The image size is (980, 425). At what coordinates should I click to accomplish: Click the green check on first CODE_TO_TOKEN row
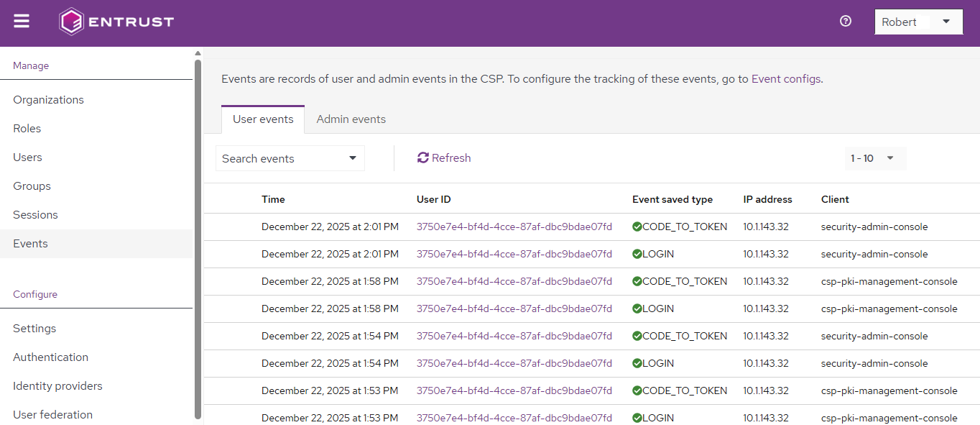[x=637, y=227]
